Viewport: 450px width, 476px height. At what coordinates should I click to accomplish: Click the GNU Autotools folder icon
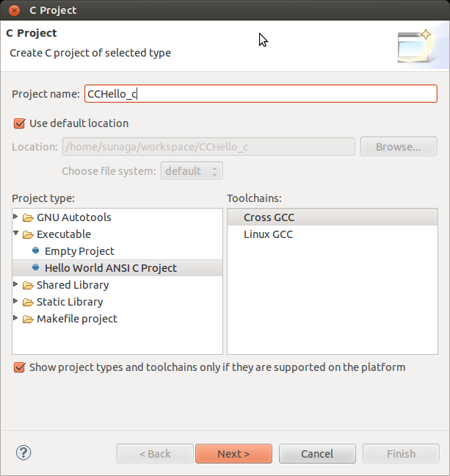28,218
